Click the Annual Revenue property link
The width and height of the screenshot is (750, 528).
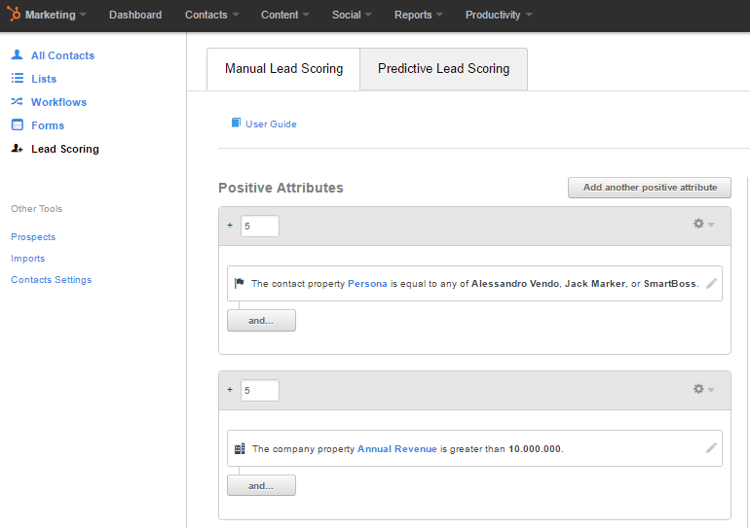point(397,449)
